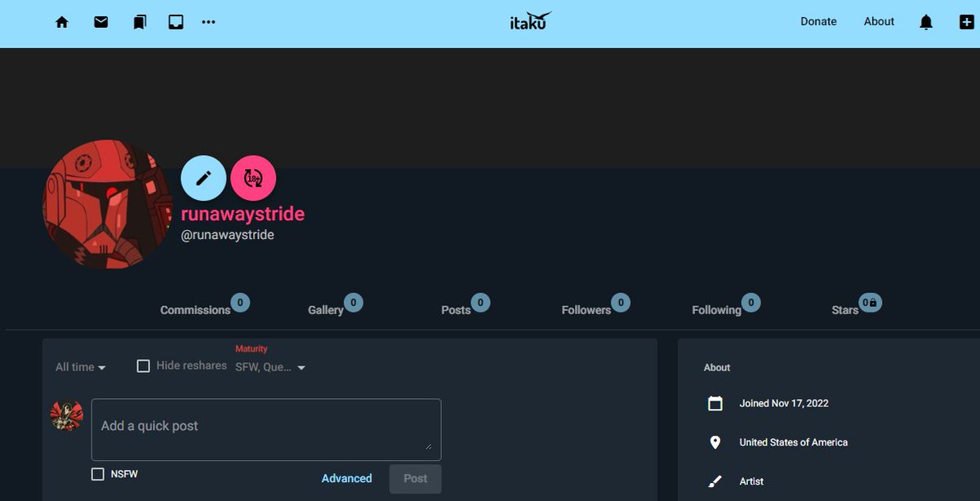
Task: Switch to the Gallery tab
Action: (326, 310)
